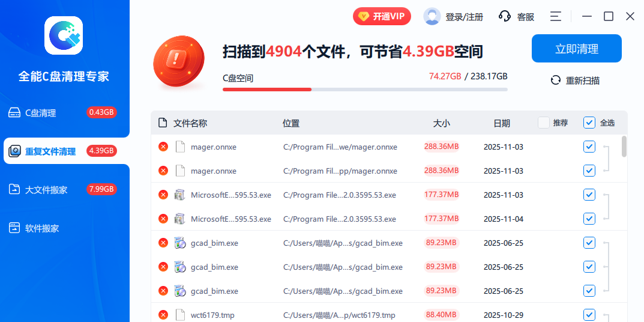
Task: Remove the first mager.onnxe row via red X
Action: (163, 147)
